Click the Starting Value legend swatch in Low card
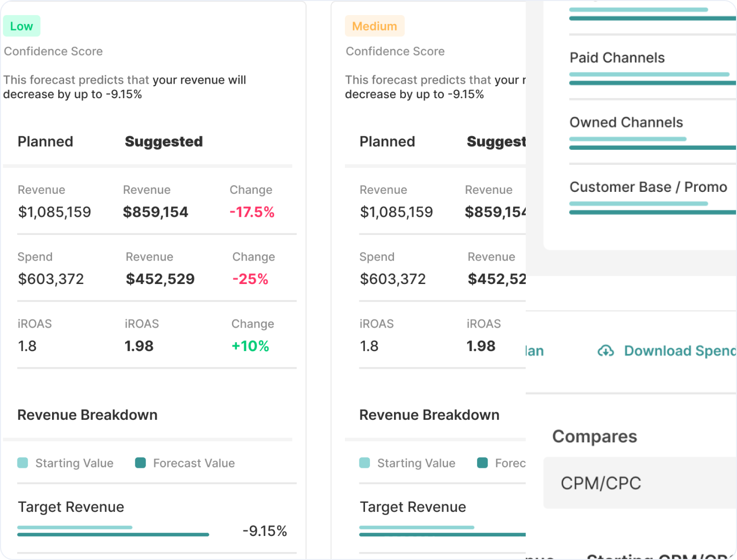Screen dimensions: 737x560 pyautogui.click(x=23, y=463)
